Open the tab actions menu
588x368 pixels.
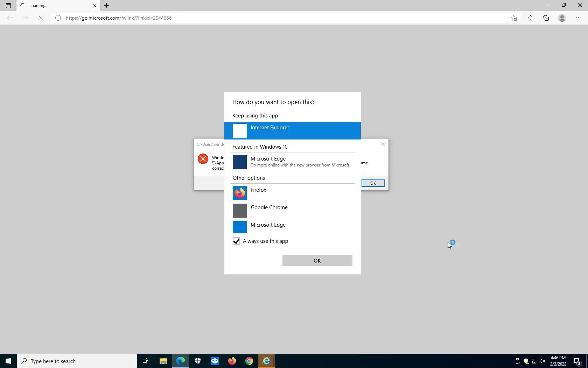pyautogui.click(x=8, y=6)
